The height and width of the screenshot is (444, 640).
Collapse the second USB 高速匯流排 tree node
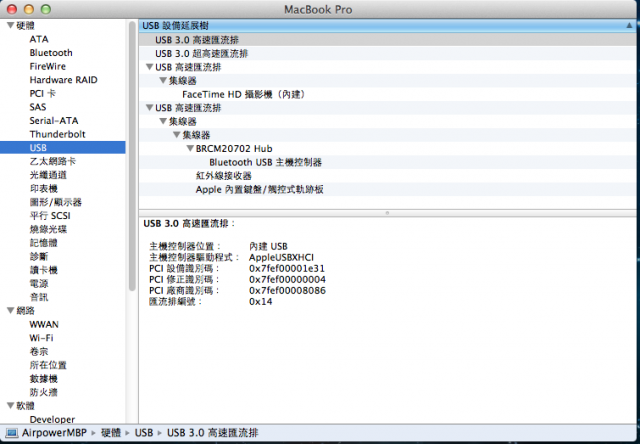point(149,108)
